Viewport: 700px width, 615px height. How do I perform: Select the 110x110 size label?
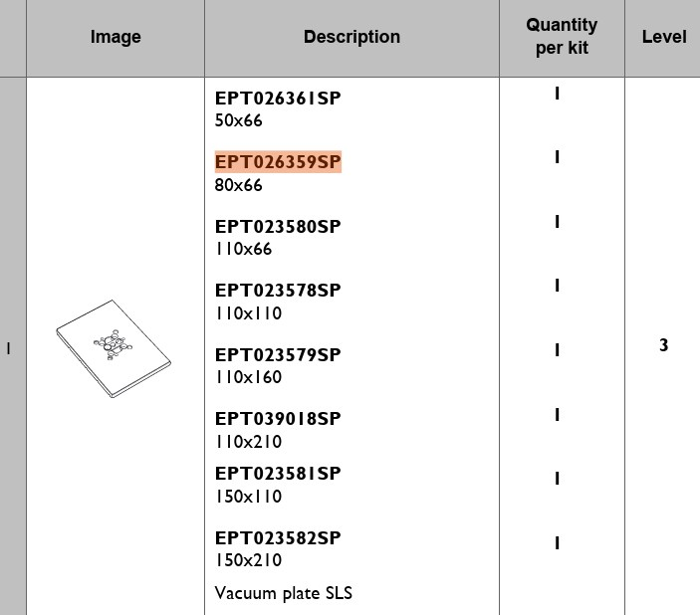[x=248, y=313]
